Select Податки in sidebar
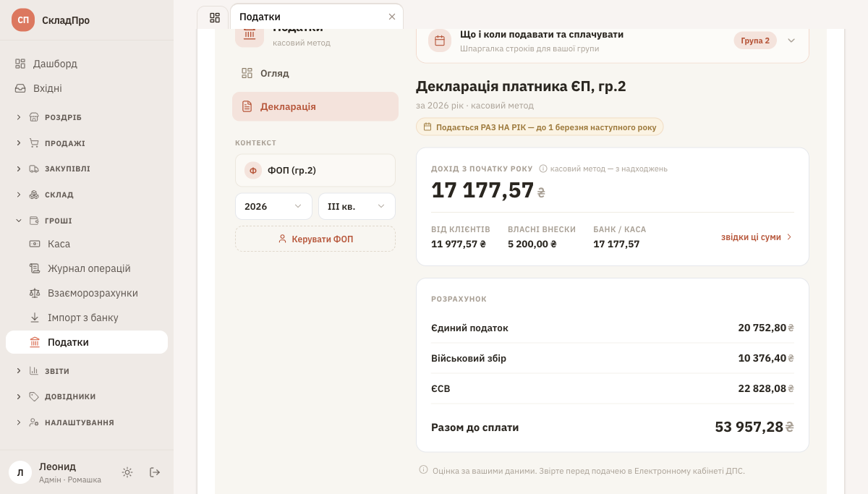 point(87,342)
